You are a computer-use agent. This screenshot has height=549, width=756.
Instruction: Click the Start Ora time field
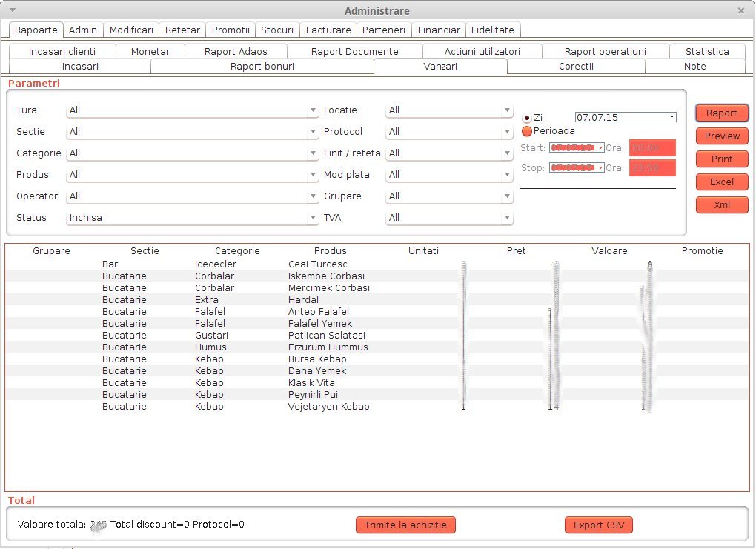652,148
